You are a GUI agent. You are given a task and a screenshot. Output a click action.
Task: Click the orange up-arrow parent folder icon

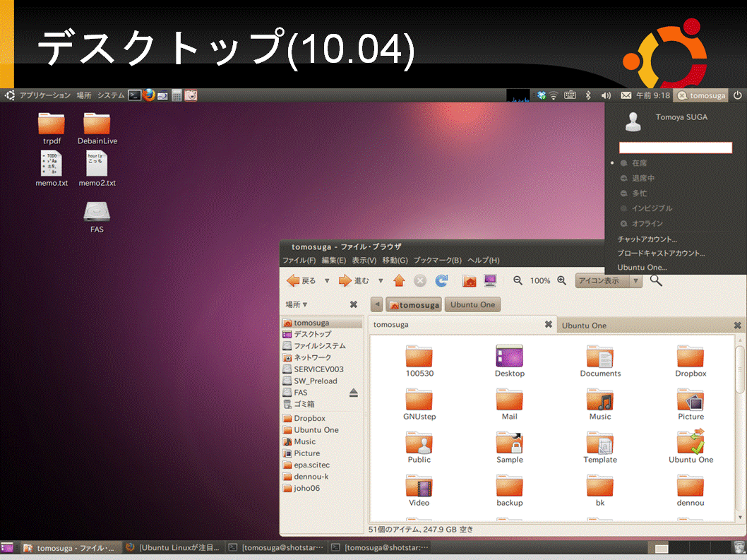[399, 281]
